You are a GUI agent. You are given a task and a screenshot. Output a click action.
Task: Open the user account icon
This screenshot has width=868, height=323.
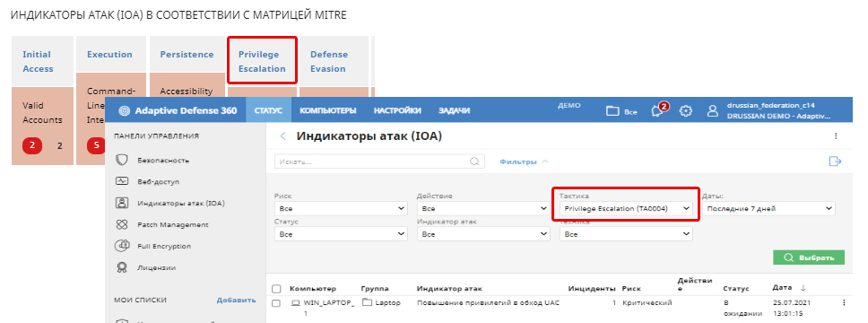coord(713,110)
